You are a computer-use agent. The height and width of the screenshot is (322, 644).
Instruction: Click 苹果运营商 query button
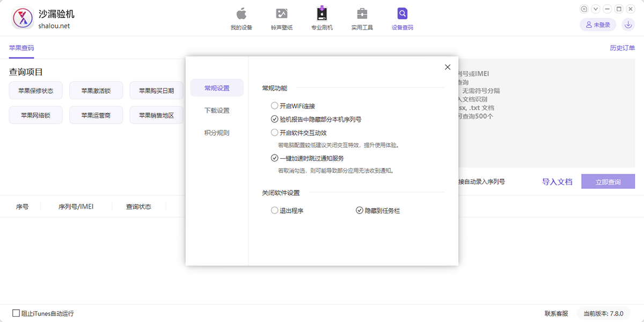(x=96, y=115)
